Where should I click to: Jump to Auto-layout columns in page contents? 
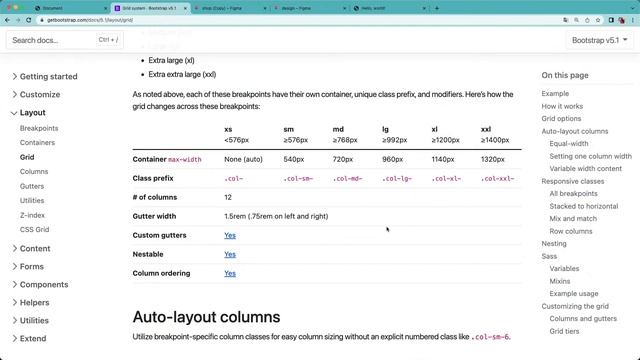pyautogui.click(x=575, y=131)
